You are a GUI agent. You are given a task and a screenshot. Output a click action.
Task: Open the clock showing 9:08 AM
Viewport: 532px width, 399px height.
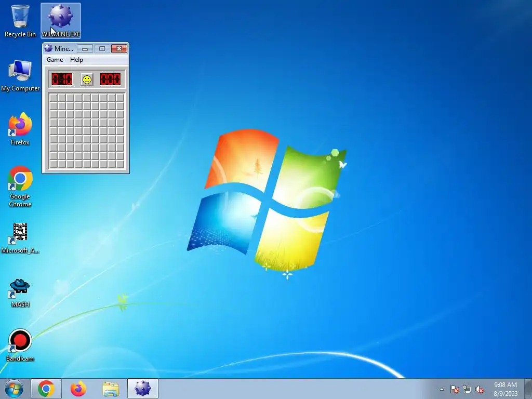tap(506, 389)
